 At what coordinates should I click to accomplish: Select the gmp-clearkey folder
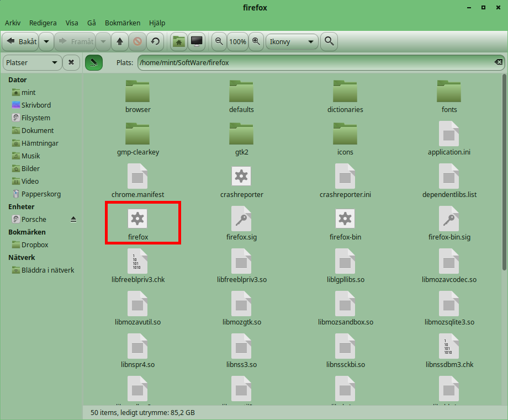coord(137,139)
